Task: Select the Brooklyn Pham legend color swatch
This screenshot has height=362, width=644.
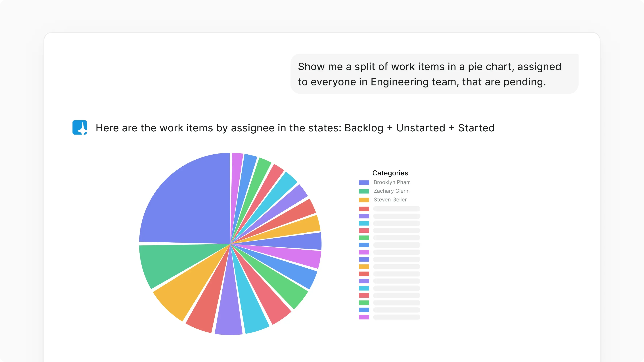Action: pos(364,182)
